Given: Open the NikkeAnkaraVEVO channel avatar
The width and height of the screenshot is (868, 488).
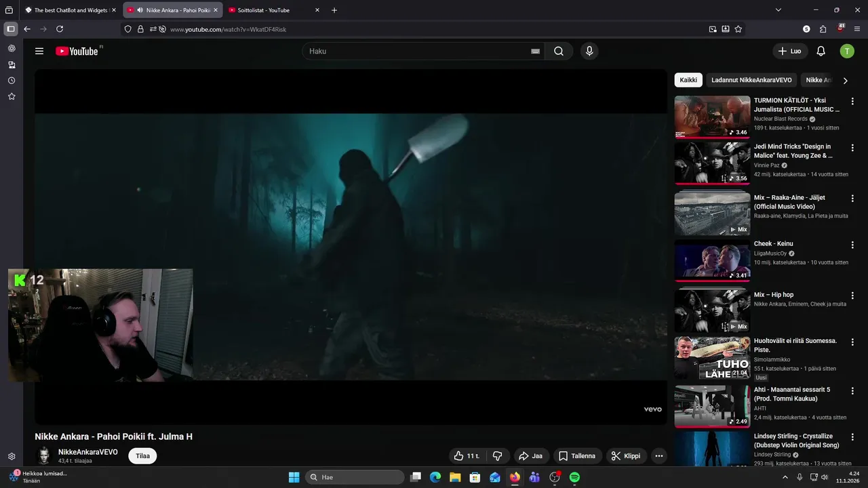Looking at the screenshot, I should (x=44, y=455).
